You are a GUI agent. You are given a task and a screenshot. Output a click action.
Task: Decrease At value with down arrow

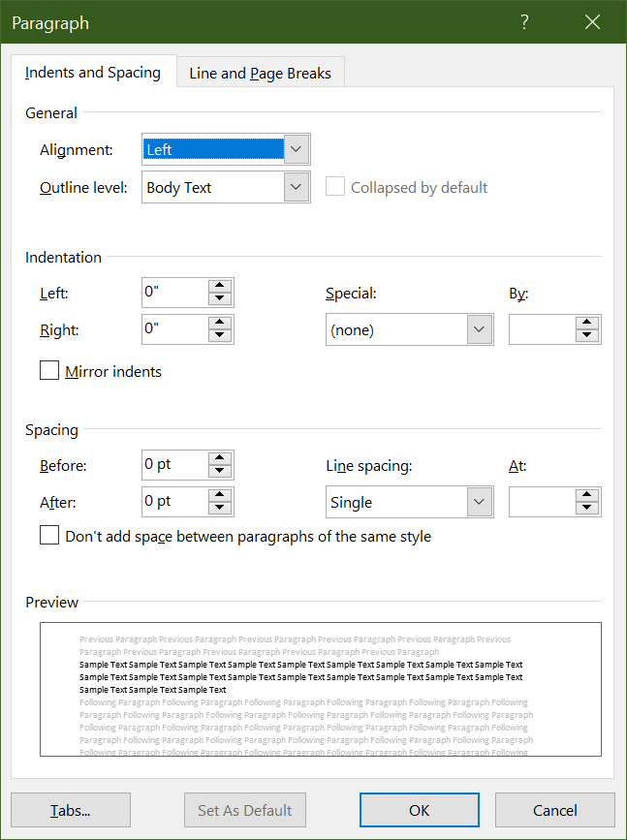[x=587, y=509]
